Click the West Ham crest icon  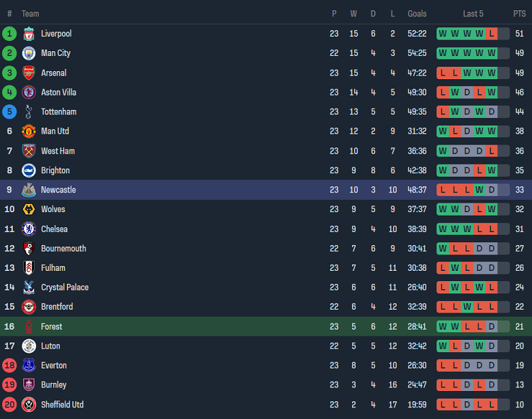tap(29, 151)
